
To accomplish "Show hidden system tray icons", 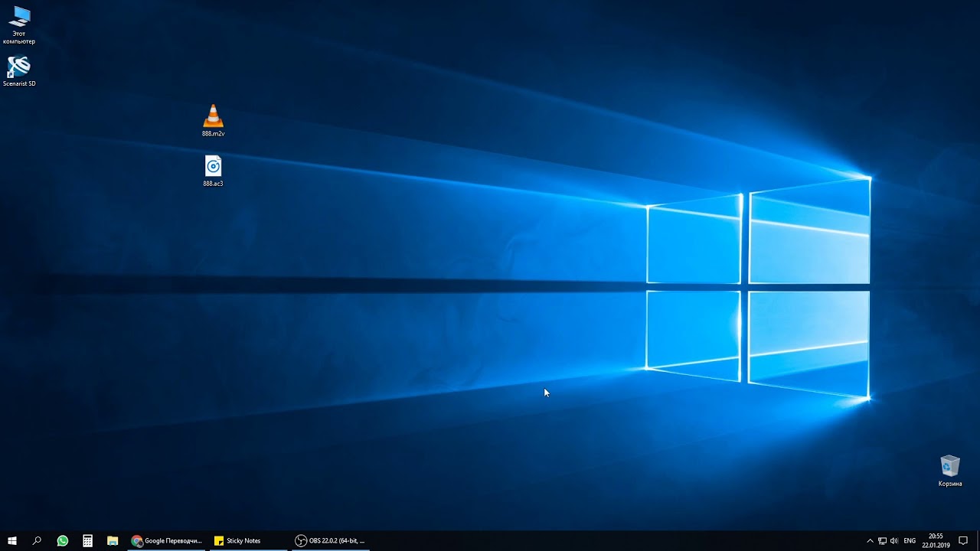I will pos(870,540).
